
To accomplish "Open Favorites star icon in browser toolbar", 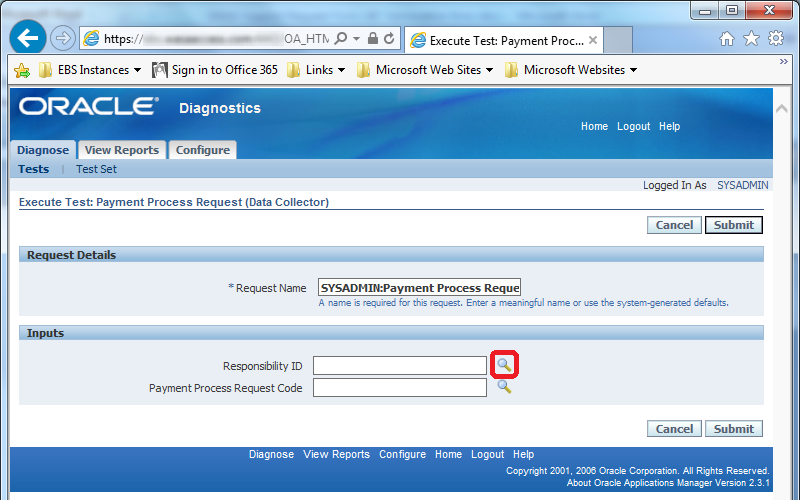I will point(751,39).
